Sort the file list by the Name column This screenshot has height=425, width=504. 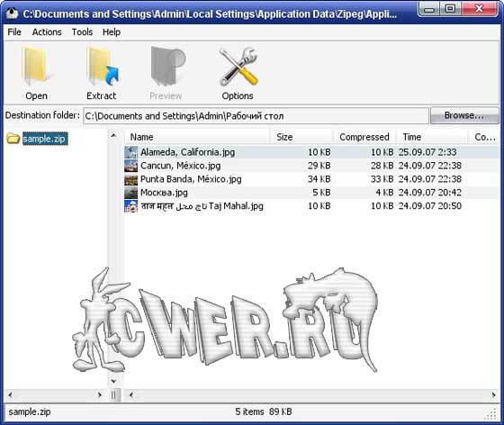click(197, 137)
